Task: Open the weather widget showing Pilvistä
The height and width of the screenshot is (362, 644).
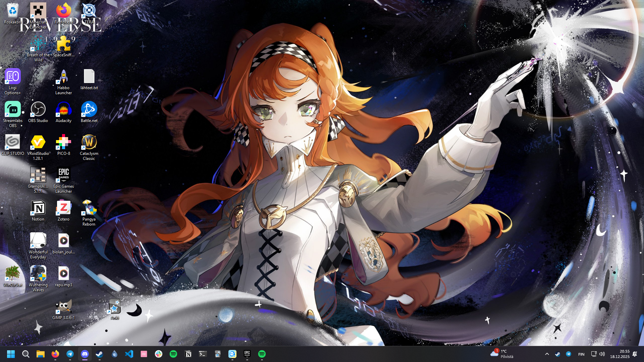Action: click(x=502, y=354)
